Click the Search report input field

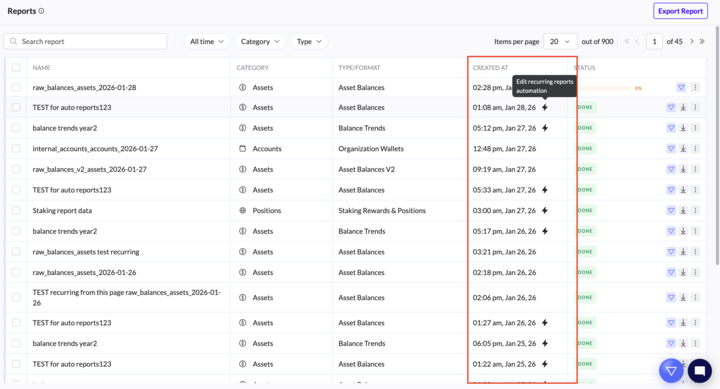85,41
